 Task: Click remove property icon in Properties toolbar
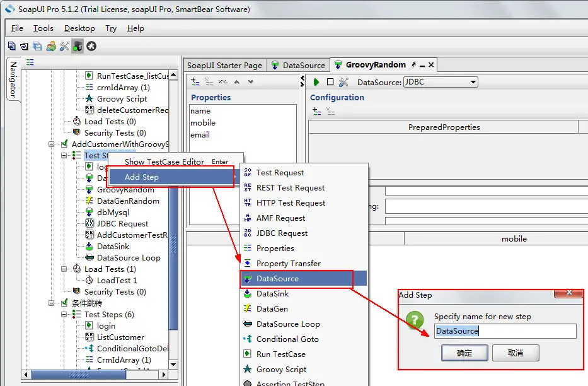point(209,81)
